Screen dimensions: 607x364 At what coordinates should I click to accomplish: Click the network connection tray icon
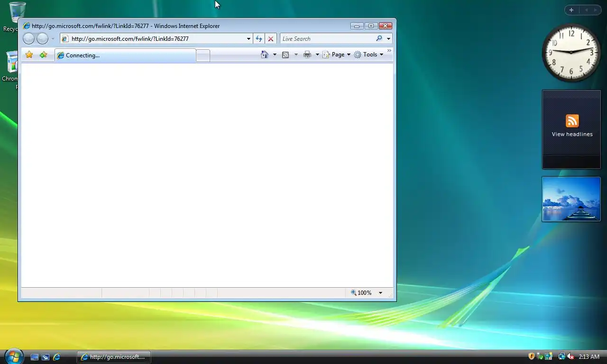[x=562, y=356]
